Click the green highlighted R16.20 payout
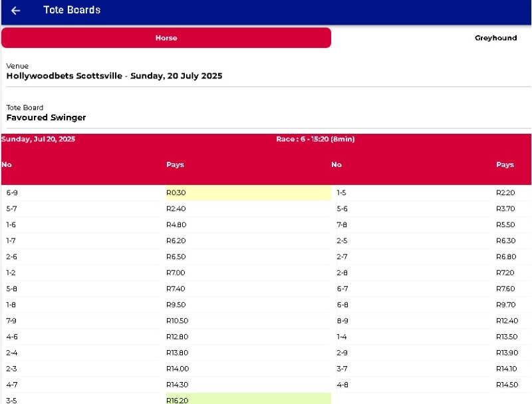The height and width of the screenshot is (404, 532). [177, 401]
